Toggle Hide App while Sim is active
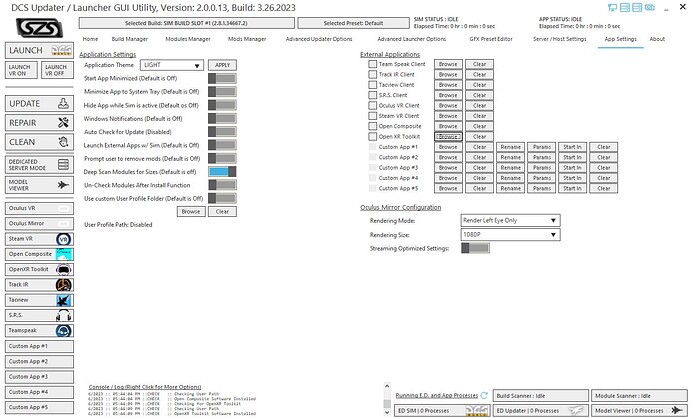This screenshot has height=418, width=690. pyautogui.click(x=222, y=105)
